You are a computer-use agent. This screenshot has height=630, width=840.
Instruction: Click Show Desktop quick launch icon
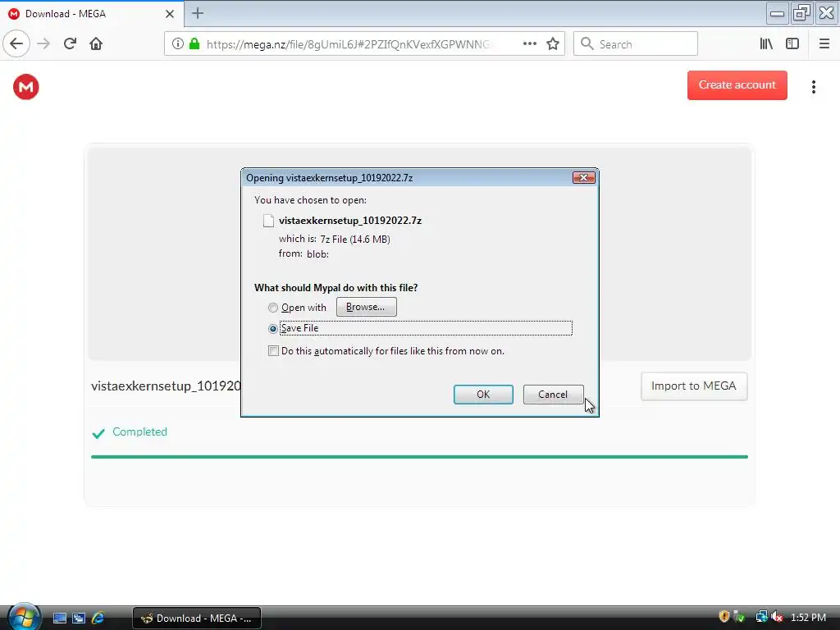point(59,619)
